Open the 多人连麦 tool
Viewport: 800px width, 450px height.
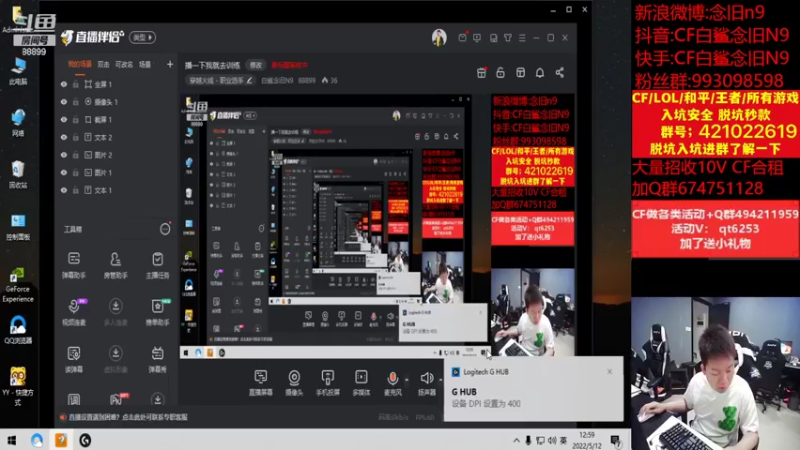click(x=115, y=312)
